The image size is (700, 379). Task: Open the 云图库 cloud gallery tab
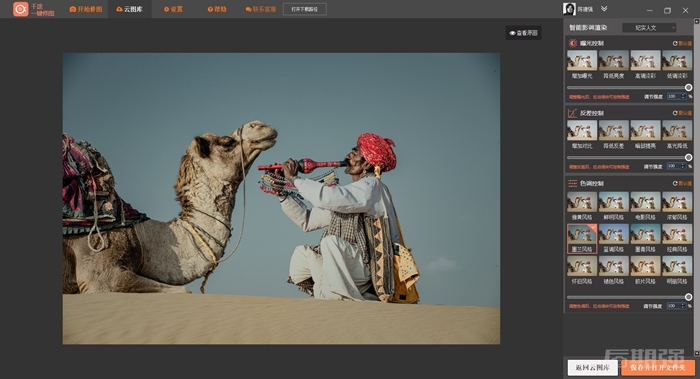tap(129, 9)
